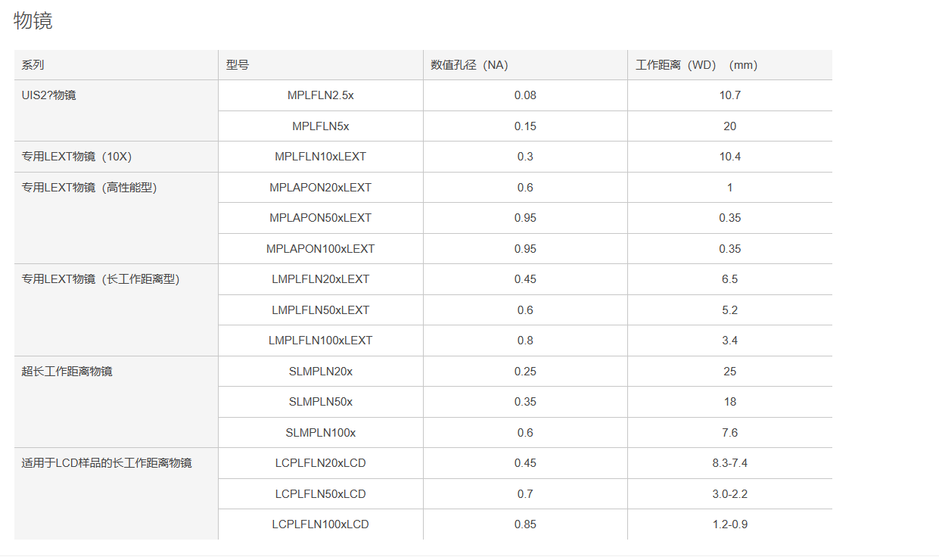
Task: Click NA value 0.6 for LMPLFLN50xLEXT
Action: (525, 310)
